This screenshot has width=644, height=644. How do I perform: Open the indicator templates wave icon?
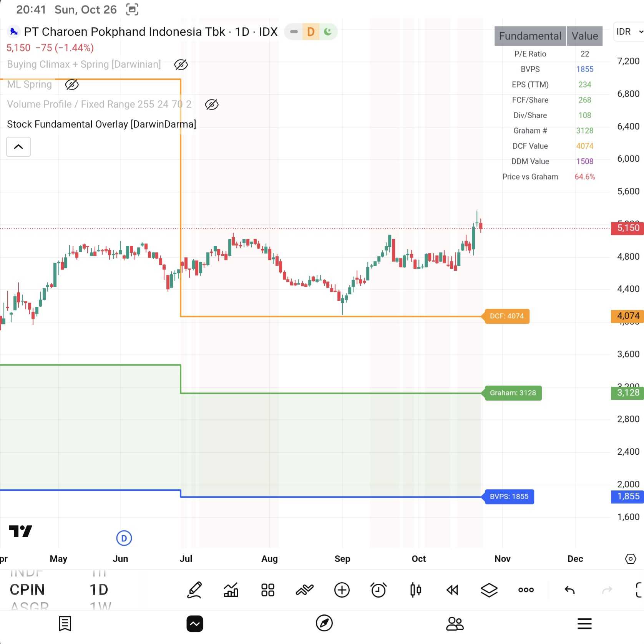pyautogui.click(x=305, y=590)
